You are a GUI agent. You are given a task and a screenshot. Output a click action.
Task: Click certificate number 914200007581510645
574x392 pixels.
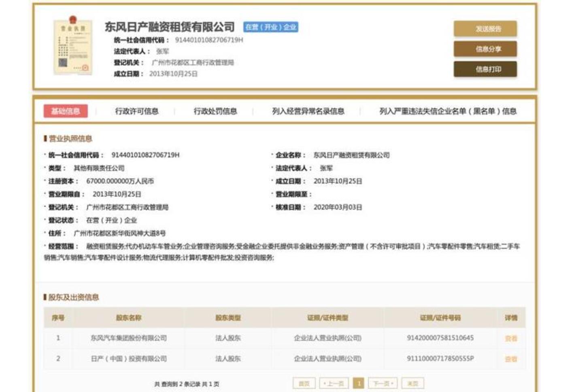click(440, 338)
